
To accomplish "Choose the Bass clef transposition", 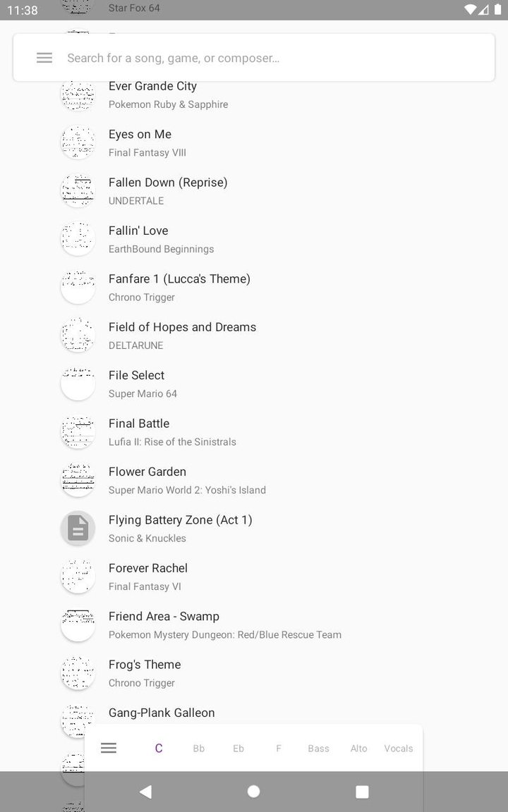I will pyautogui.click(x=318, y=748).
